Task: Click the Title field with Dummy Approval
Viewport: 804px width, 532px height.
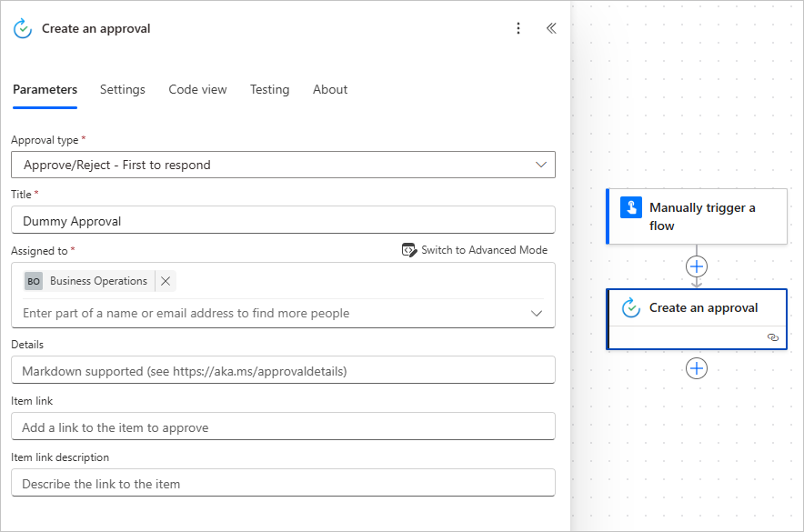Action: coord(283,220)
